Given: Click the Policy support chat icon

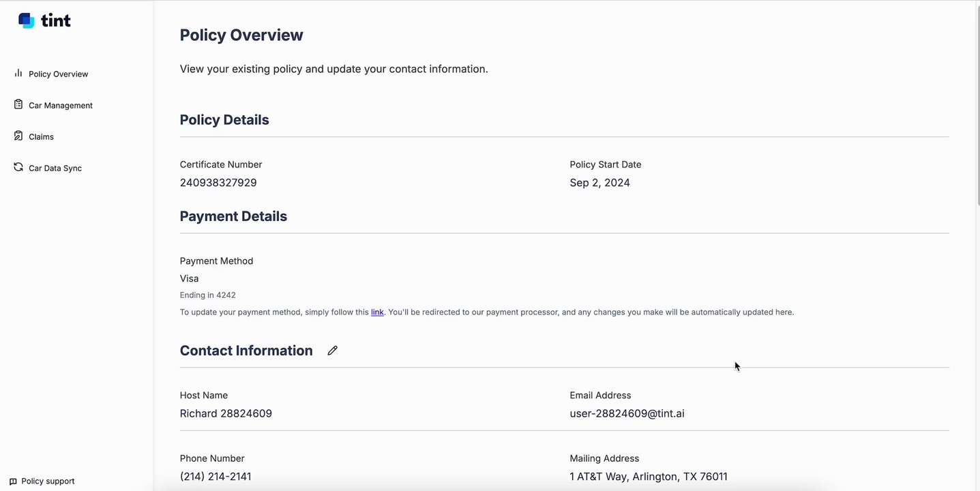Looking at the screenshot, I should (13, 481).
